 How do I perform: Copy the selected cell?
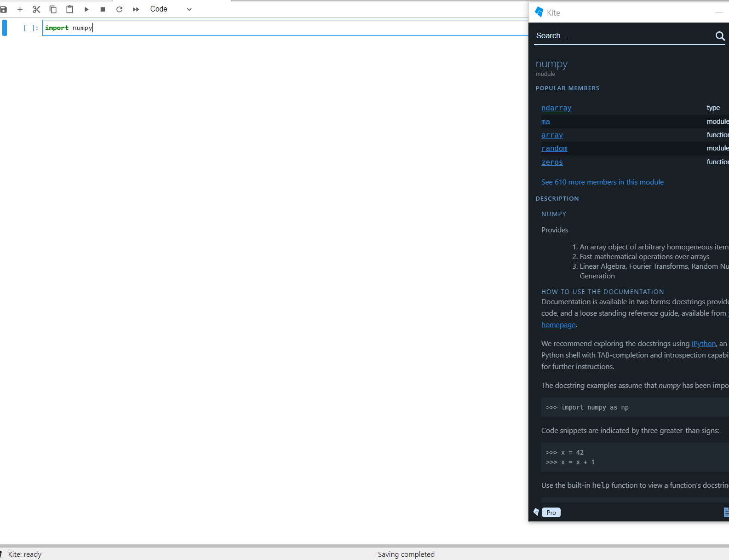click(x=53, y=9)
